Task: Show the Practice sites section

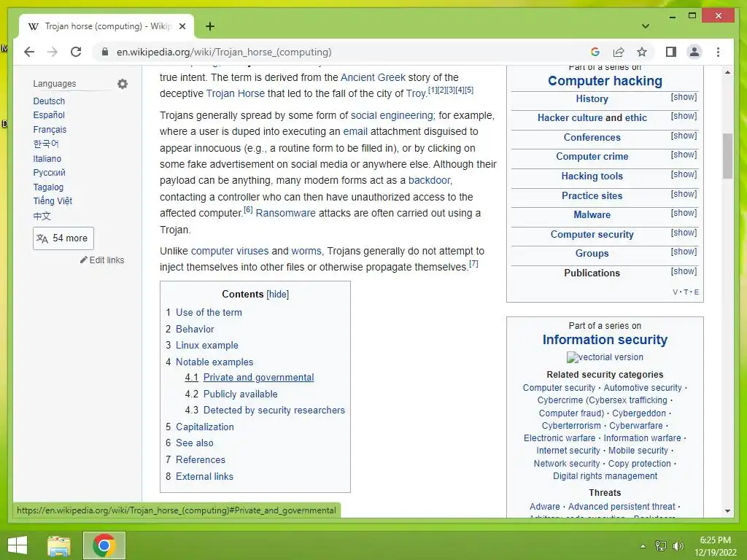Action: coord(684,194)
